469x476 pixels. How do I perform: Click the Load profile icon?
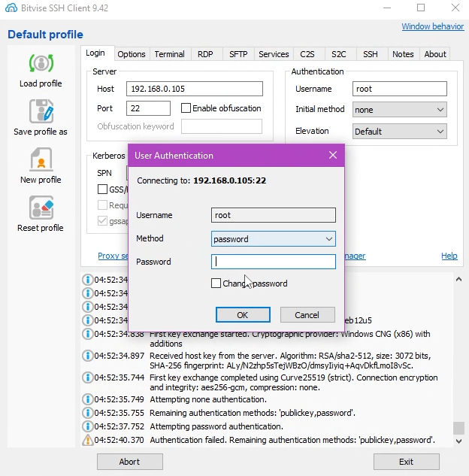point(41,63)
